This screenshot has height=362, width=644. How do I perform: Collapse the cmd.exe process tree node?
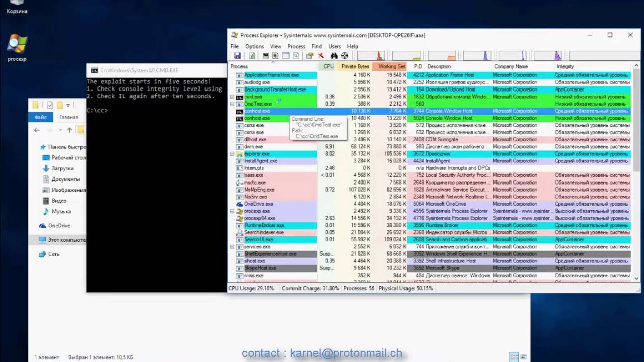pyautogui.click(x=232, y=97)
